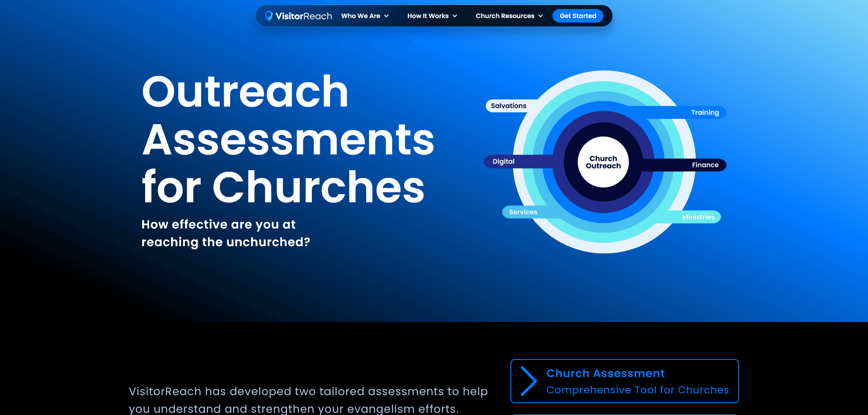868x415 pixels.
Task: Click the Church Assessment card arrow icon
Action: pos(528,381)
